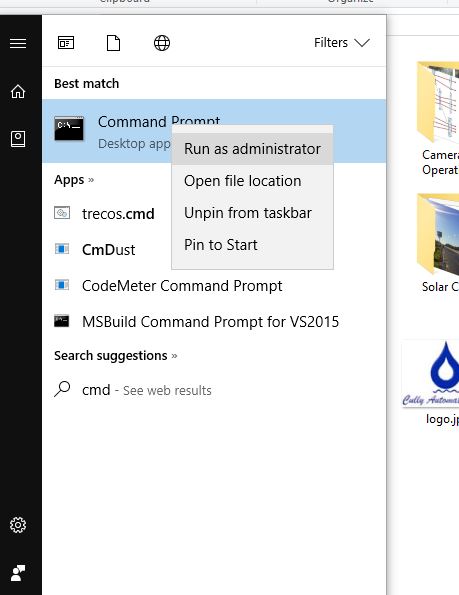The width and height of the screenshot is (459, 595).
Task: Select Pin to Start
Action: [x=253, y=245]
